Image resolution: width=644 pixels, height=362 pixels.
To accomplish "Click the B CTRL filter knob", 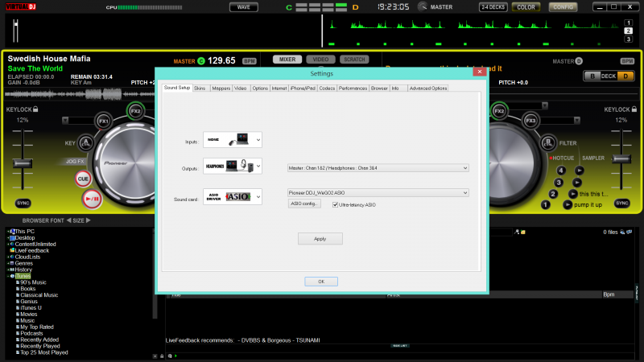I will pyautogui.click(x=548, y=143).
